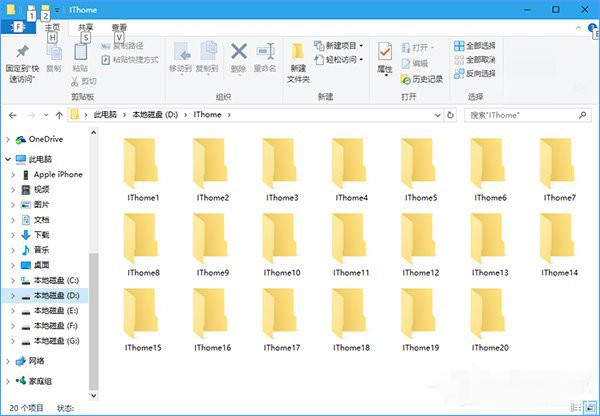The height and width of the screenshot is (416, 600).
Task: Select the IThome5 folder
Action: coord(420,170)
